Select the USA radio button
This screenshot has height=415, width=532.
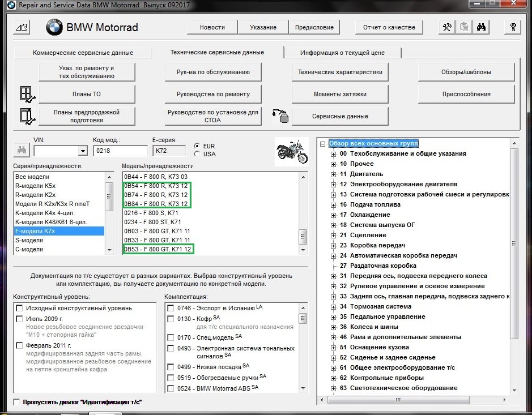click(197, 153)
